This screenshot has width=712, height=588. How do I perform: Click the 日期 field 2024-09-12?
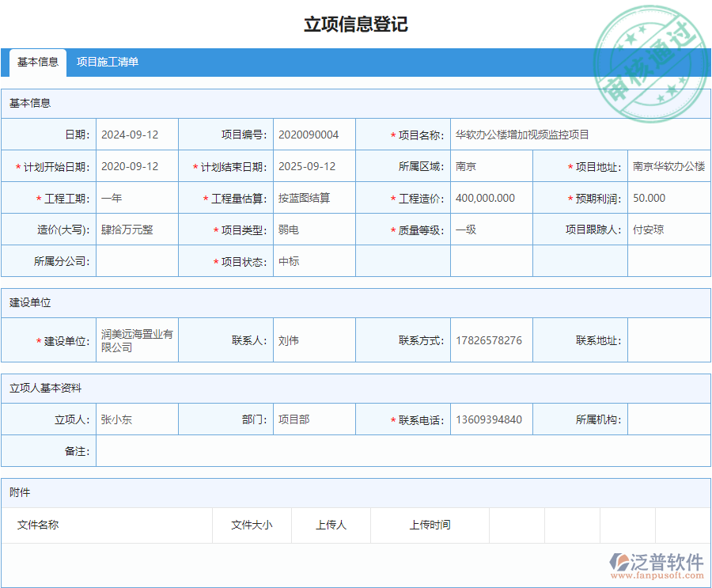point(136,135)
